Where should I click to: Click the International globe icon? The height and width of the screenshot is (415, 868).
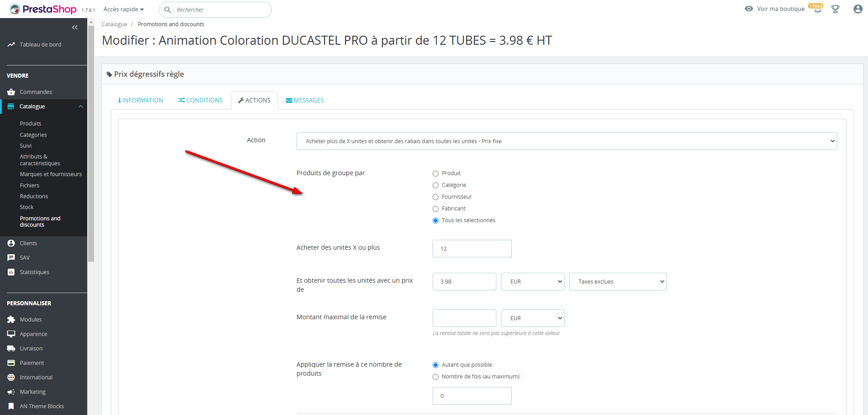(11, 378)
